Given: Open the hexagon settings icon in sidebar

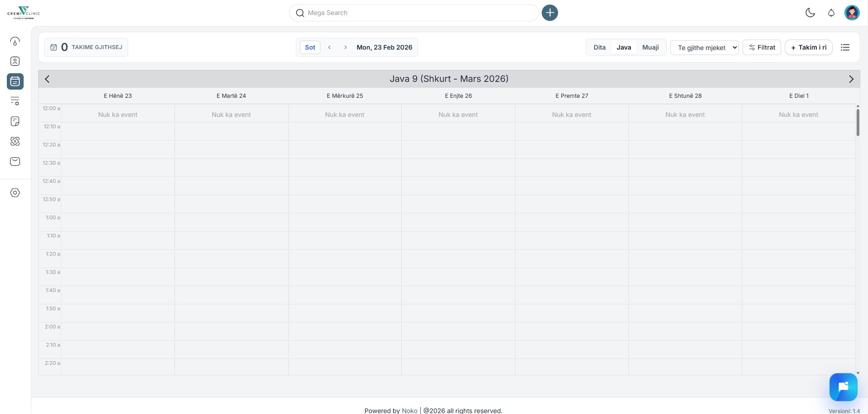Looking at the screenshot, I should [15, 193].
